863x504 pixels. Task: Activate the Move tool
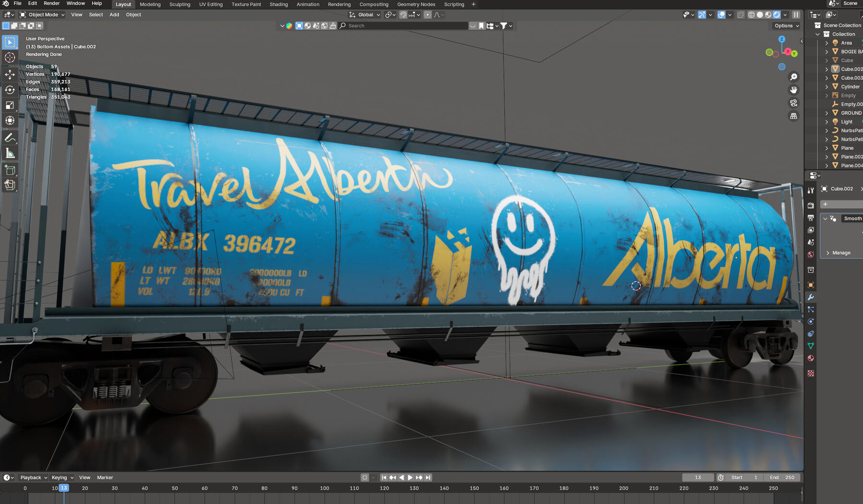(10, 74)
